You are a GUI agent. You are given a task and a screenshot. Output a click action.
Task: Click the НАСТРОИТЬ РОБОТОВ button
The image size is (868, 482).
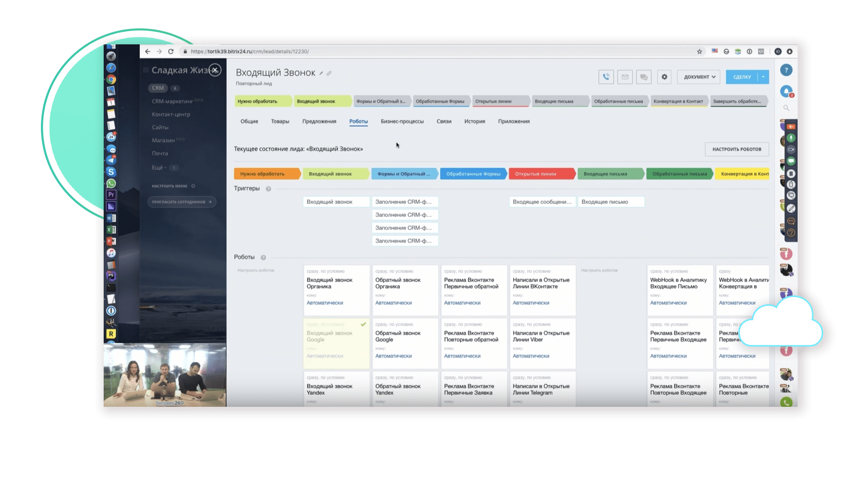coord(736,149)
